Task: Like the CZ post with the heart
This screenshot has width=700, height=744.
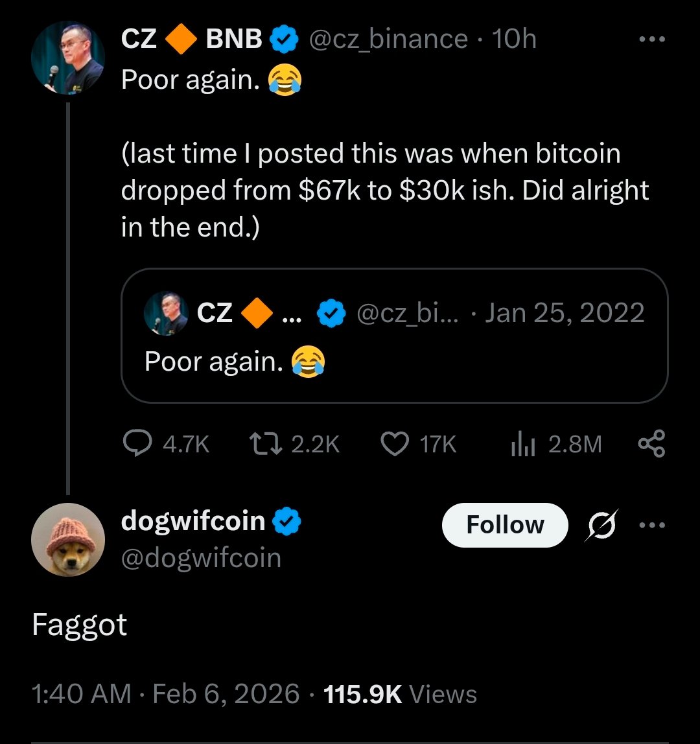Action: point(394,444)
